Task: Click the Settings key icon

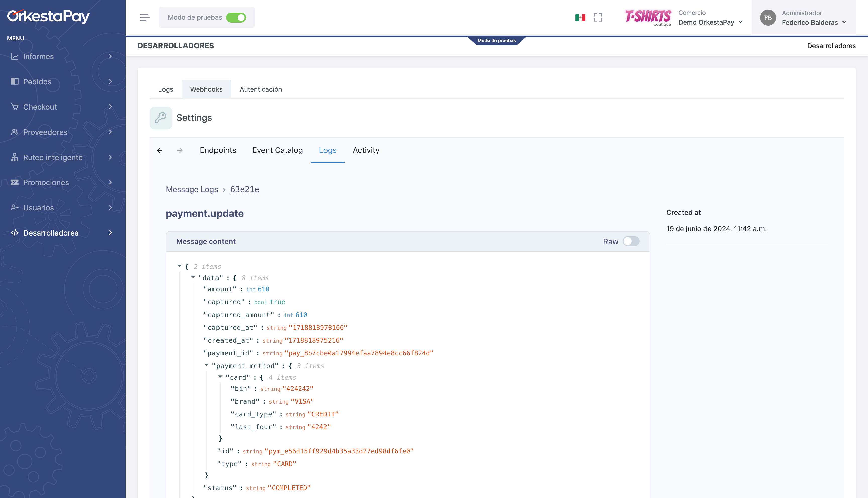Action: 161,118
